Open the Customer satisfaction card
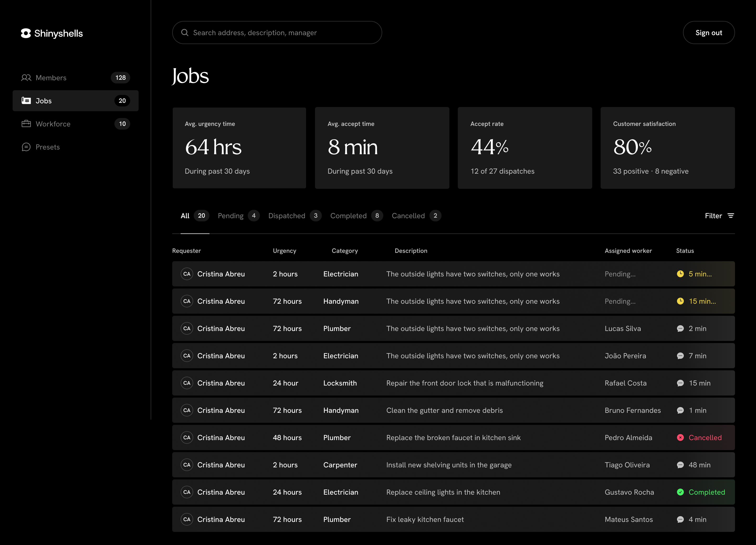Screen dimensions: 756x545 (668, 148)
